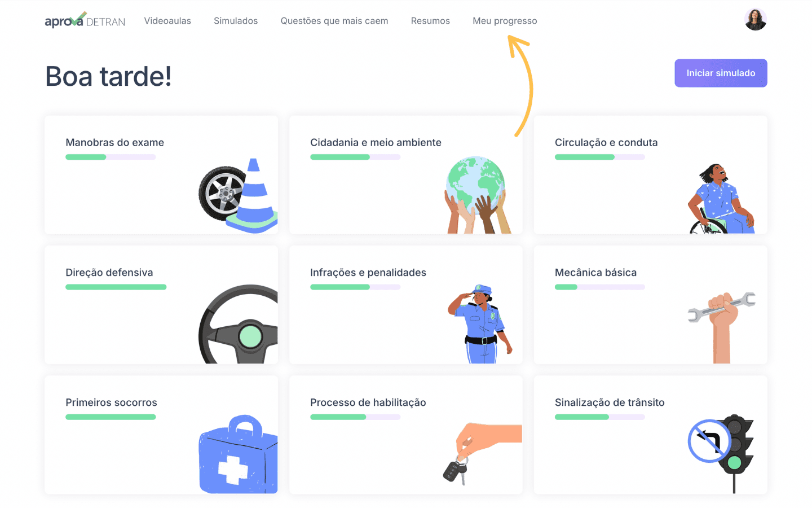Click the wheelchair user illustration
The image size is (812, 508).
721,199
